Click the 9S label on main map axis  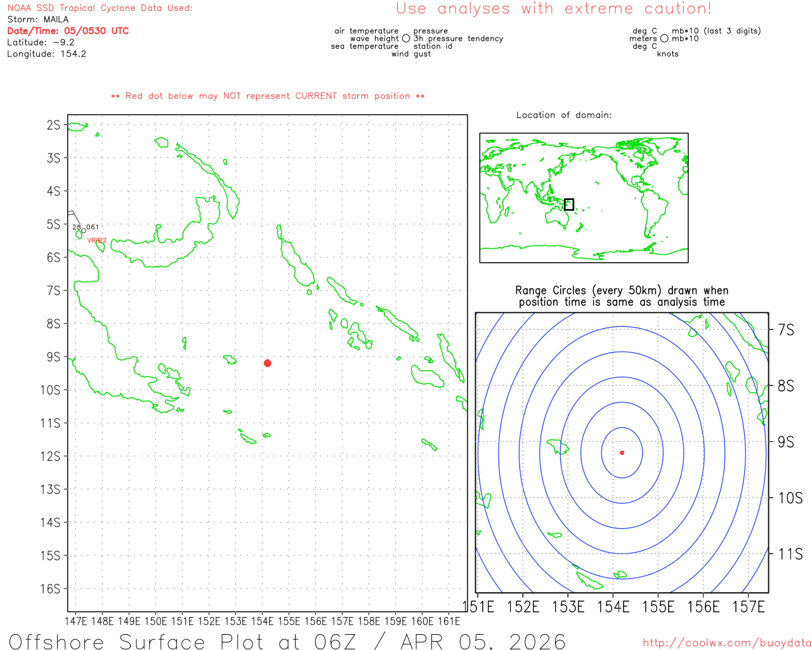click(53, 357)
